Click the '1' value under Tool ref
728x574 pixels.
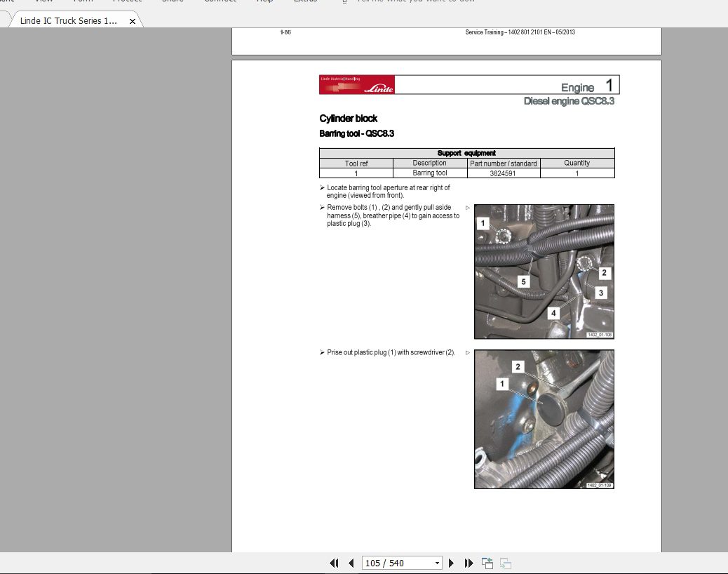pyautogui.click(x=356, y=173)
